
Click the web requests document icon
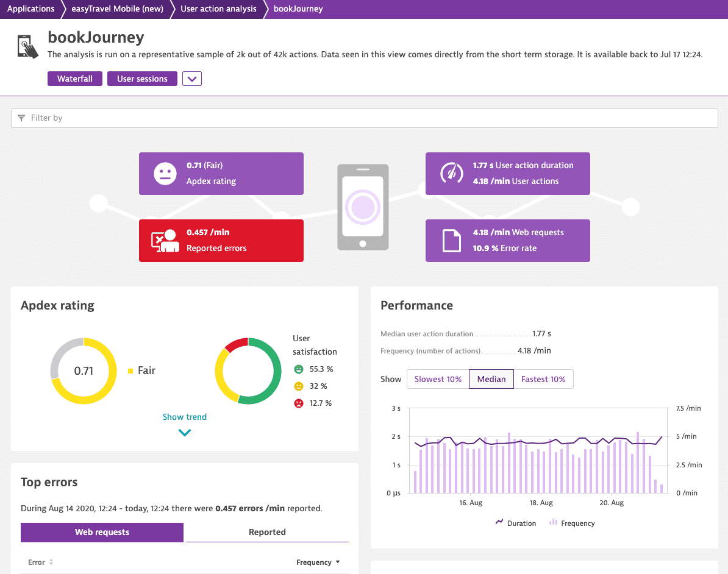451,241
